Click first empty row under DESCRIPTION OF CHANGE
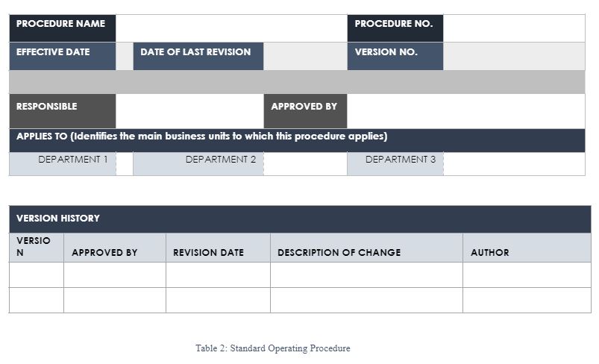This screenshot has height=364, width=599. (x=366, y=274)
